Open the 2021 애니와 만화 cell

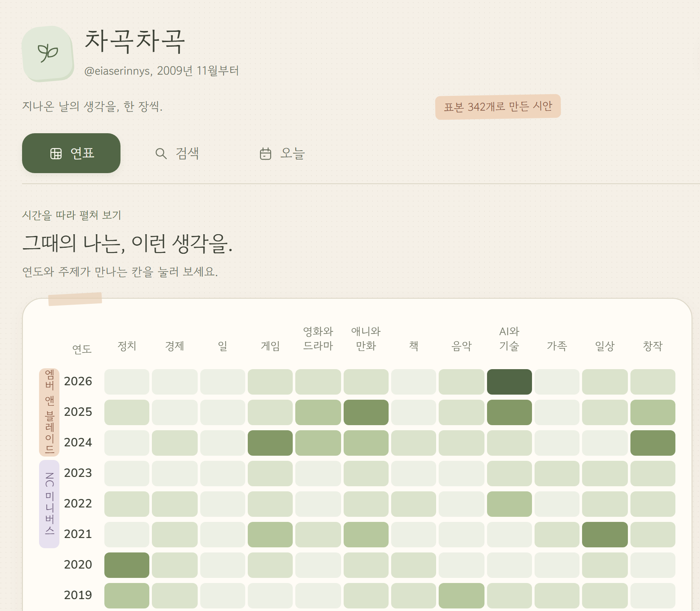pos(366,535)
